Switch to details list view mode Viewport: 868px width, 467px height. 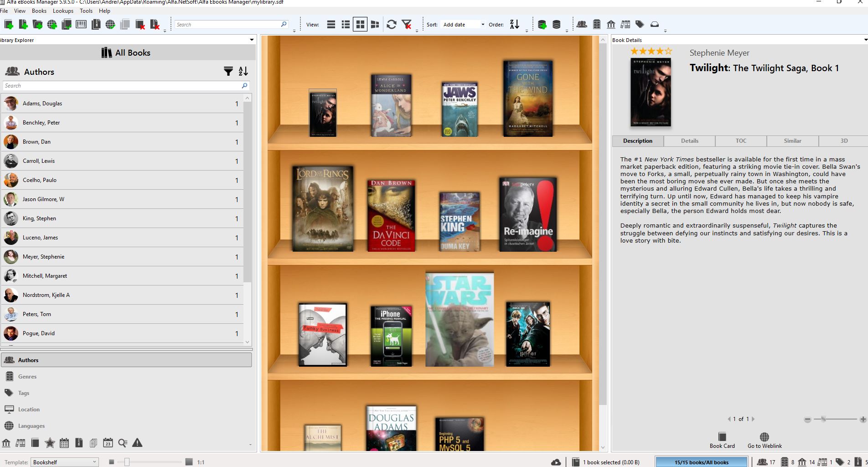click(346, 25)
